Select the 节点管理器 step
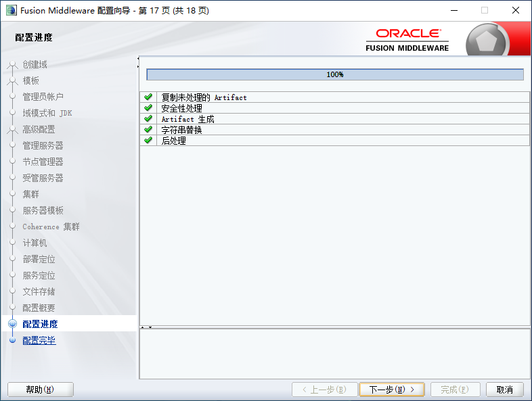Viewport: 532px width, 401px height. point(43,162)
